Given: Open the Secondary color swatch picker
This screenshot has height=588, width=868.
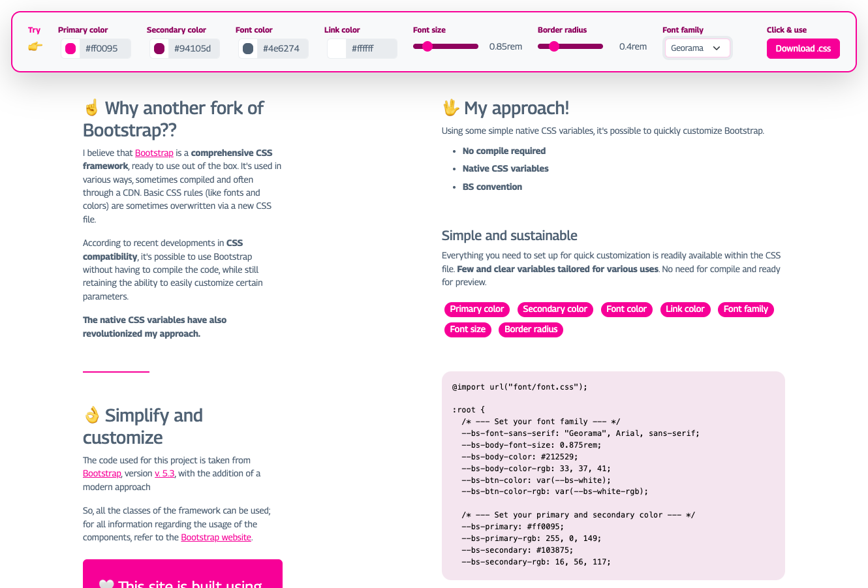Looking at the screenshot, I should click(159, 49).
